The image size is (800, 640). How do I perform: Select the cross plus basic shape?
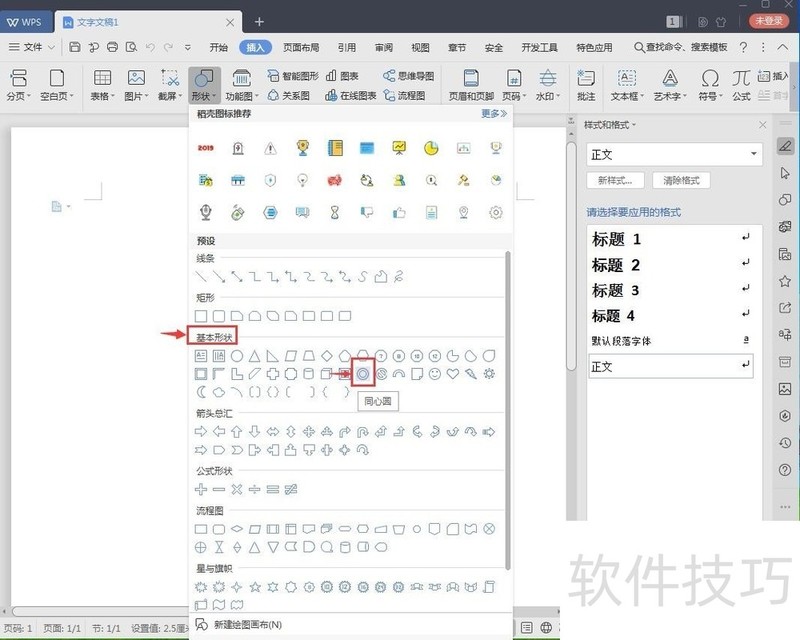pyautogui.click(x=273, y=374)
